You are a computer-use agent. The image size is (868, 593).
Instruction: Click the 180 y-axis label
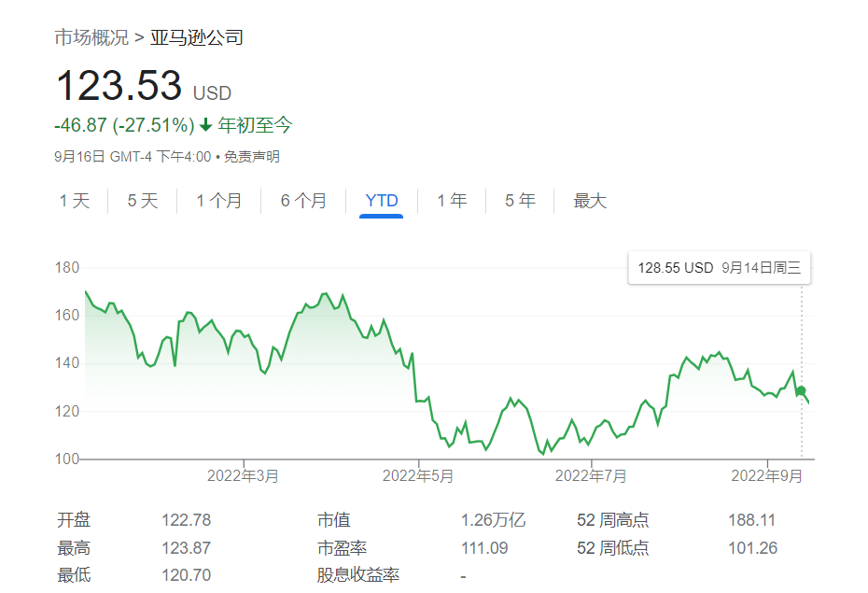point(67,268)
